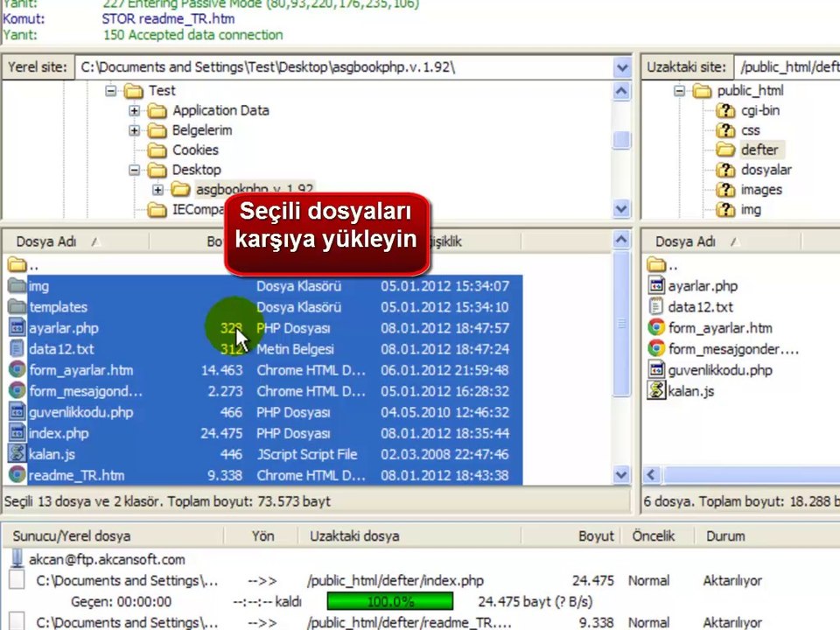Select readme_TR.htm in the local list
Viewport: 840px width, 630px height.
tap(77, 475)
